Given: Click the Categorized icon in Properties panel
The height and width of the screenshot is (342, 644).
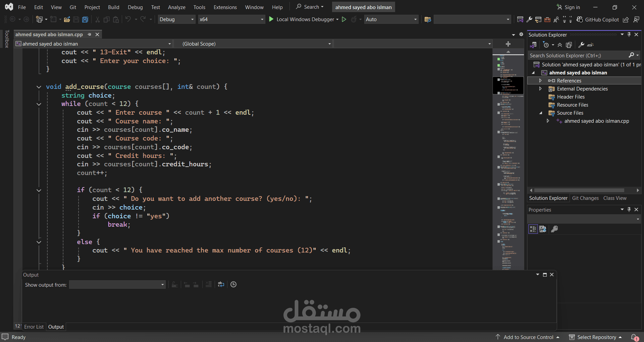Looking at the screenshot, I should [x=533, y=229].
